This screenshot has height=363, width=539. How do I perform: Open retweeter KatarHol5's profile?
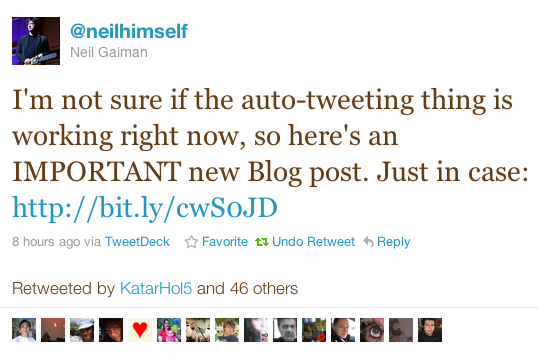tap(156, 288)
